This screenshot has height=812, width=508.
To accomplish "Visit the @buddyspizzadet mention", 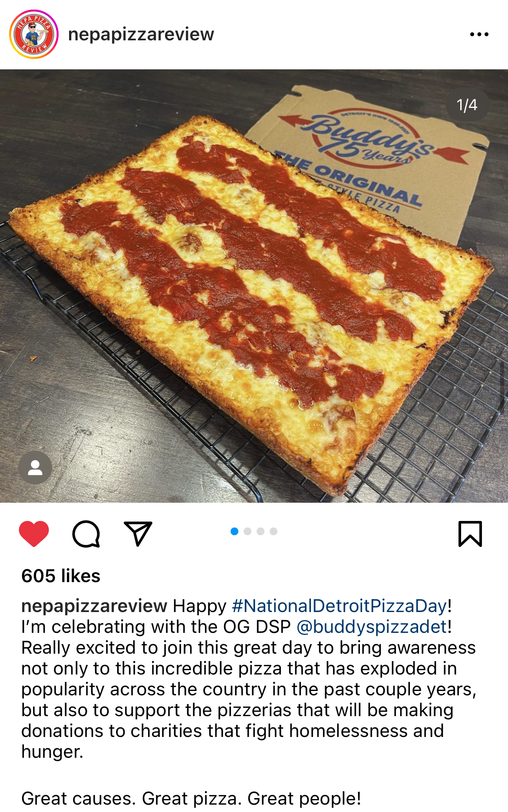I will 372,627.
